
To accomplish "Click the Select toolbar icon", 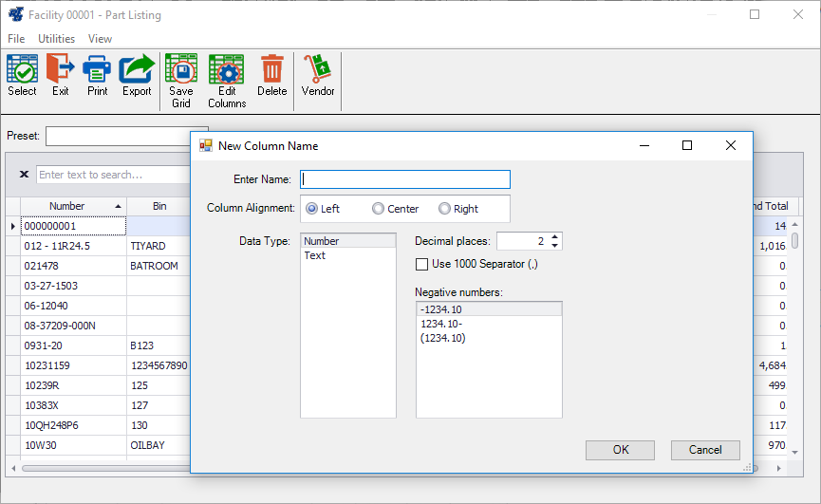I will (x=22, y=71).
